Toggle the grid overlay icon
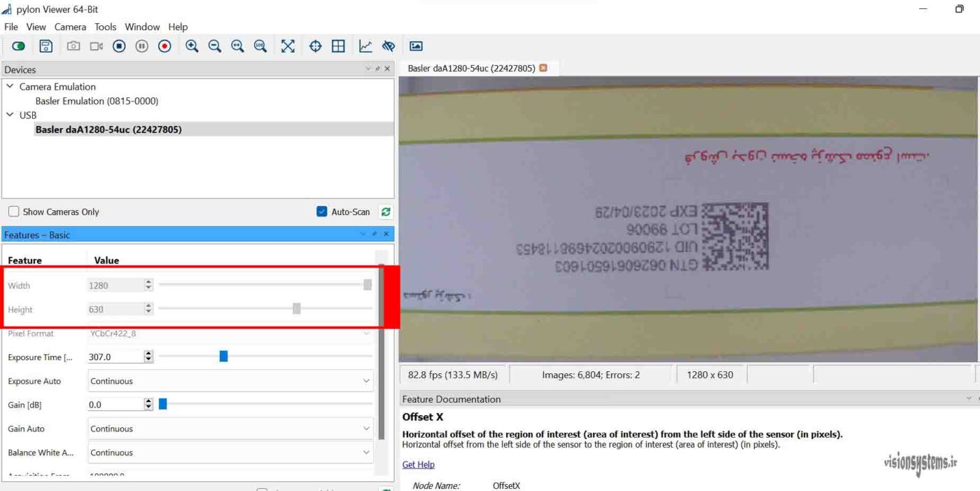The height and width of the screenshot is (491, 980). click(x=338, y=46)
